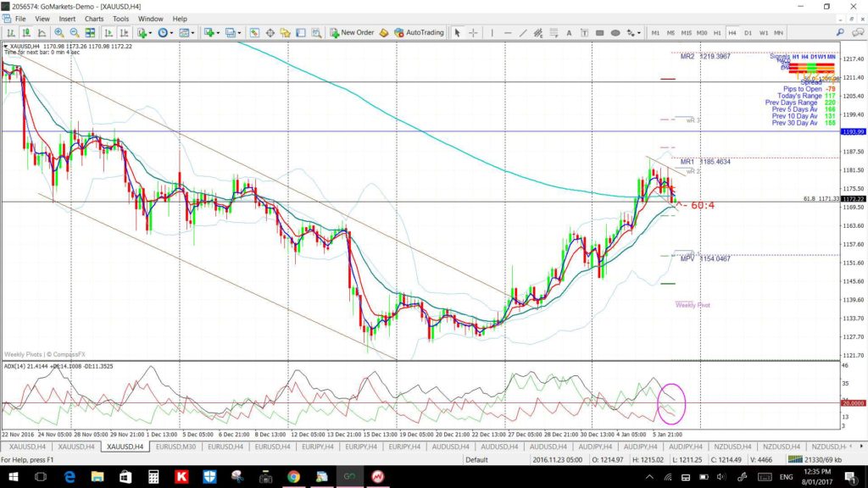Screen dimensions: 868x488
Task: Toggle chart auto scroll
Action: point(108,33)
